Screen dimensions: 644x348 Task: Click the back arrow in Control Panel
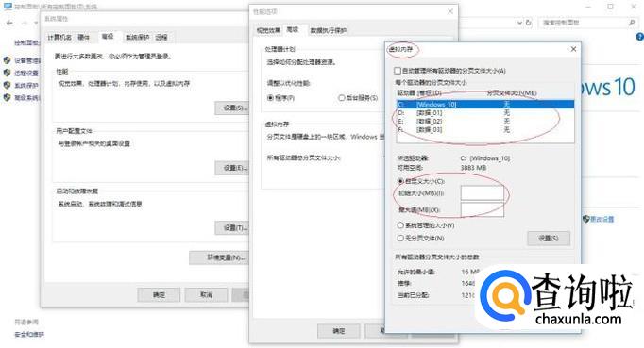[9, 23]
